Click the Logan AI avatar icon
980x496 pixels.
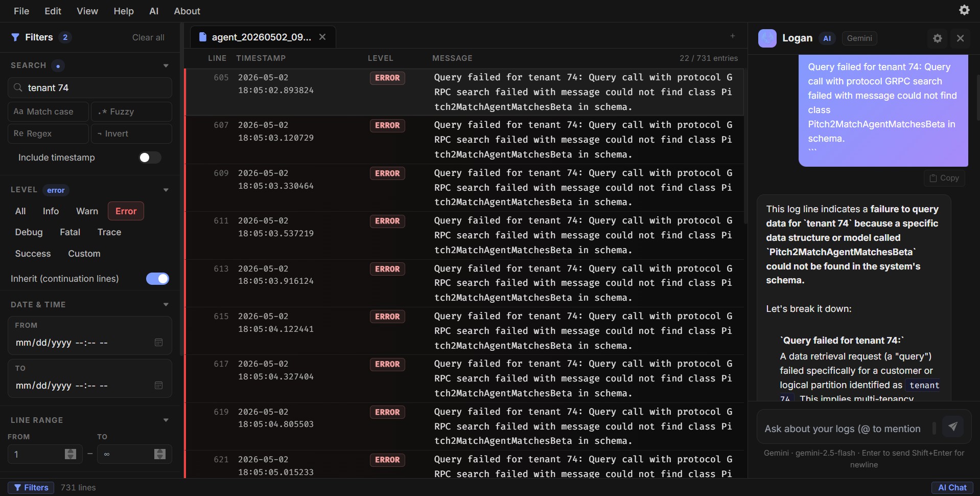(x=767, y=38)
